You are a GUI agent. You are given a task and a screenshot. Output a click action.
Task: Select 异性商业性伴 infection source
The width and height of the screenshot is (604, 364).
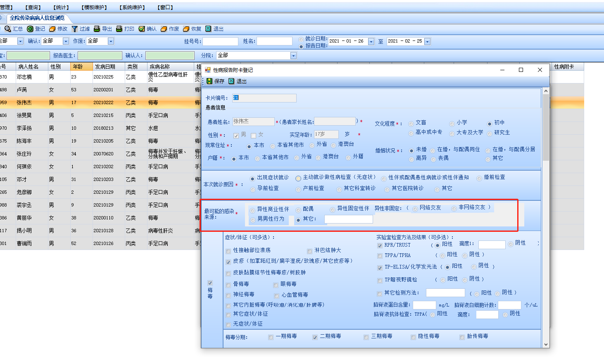coord(253,210)
